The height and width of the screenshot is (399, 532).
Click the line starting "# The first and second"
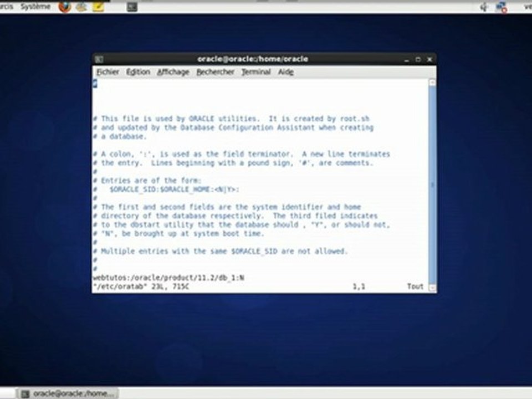coord(227,207)
